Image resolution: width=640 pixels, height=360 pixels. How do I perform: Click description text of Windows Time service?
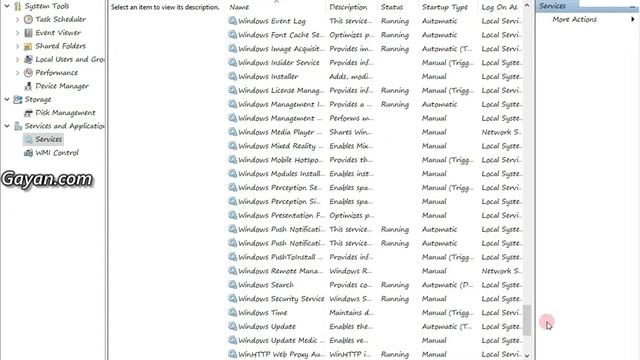click(351, 313)
